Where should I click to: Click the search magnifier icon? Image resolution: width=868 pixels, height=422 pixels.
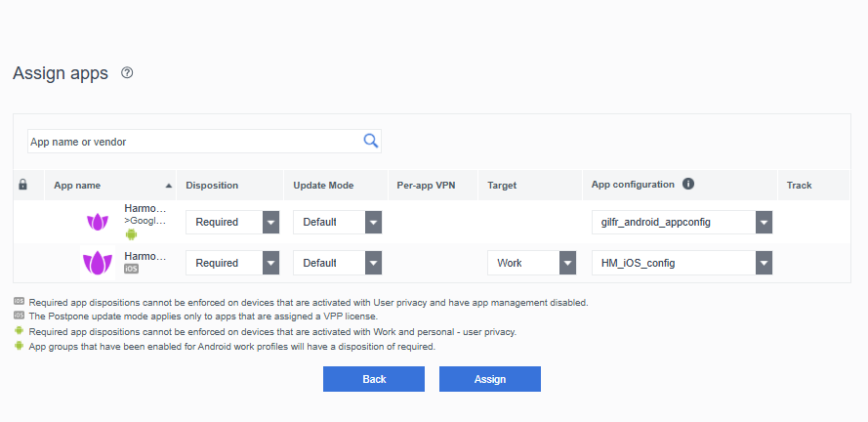(370, 141)
